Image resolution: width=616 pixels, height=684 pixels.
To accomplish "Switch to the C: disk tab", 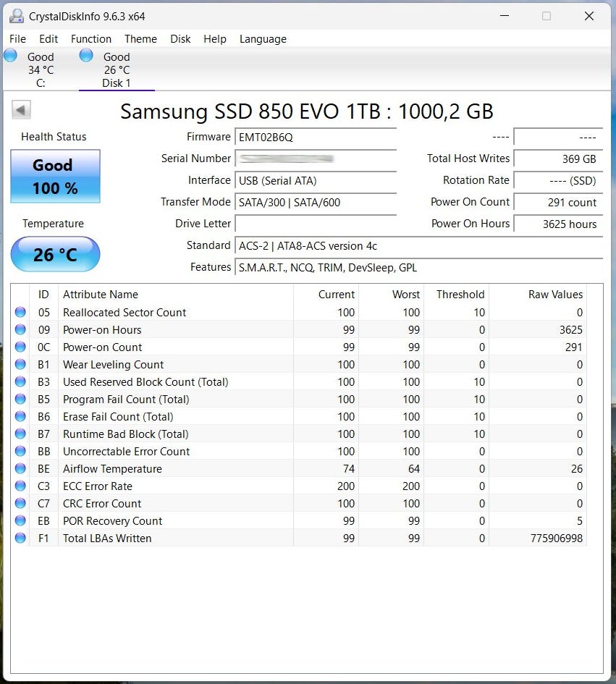I will 40,69.
